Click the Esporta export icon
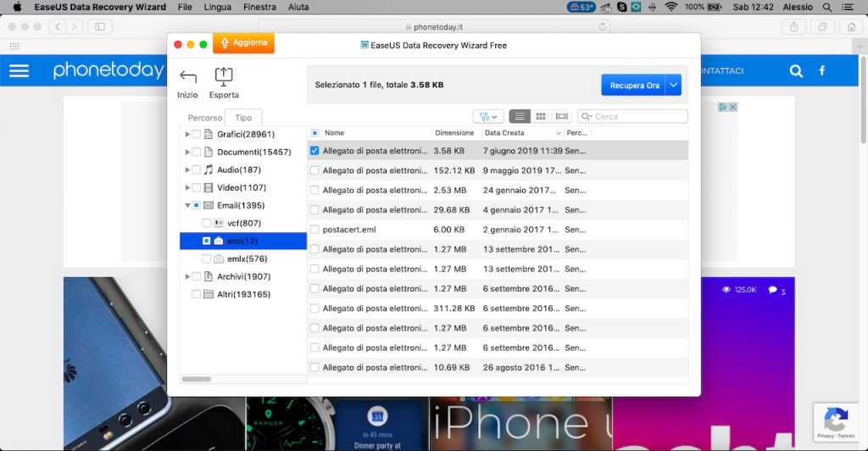Viewport: 868px width, 451px height. 224,77
